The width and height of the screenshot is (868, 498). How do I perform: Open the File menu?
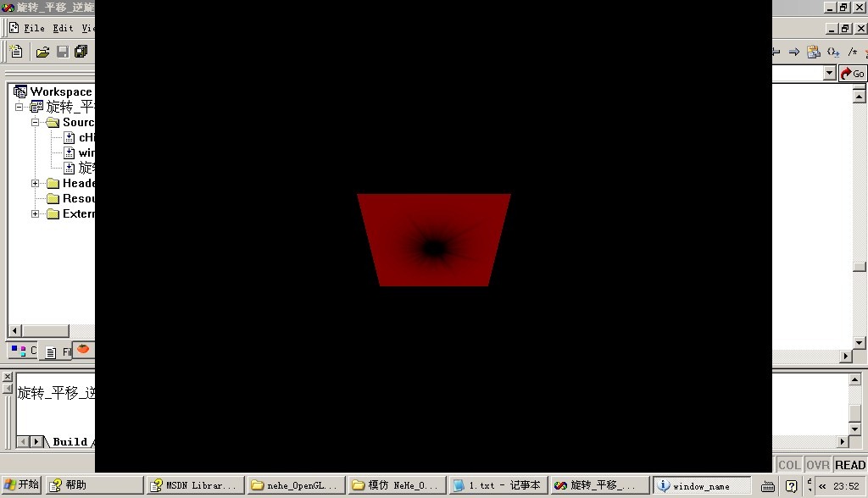pos(34,28)
